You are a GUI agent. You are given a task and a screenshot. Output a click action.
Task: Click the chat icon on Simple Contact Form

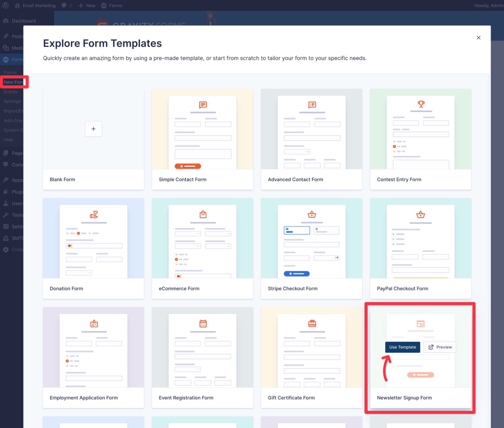click(203, 105)
